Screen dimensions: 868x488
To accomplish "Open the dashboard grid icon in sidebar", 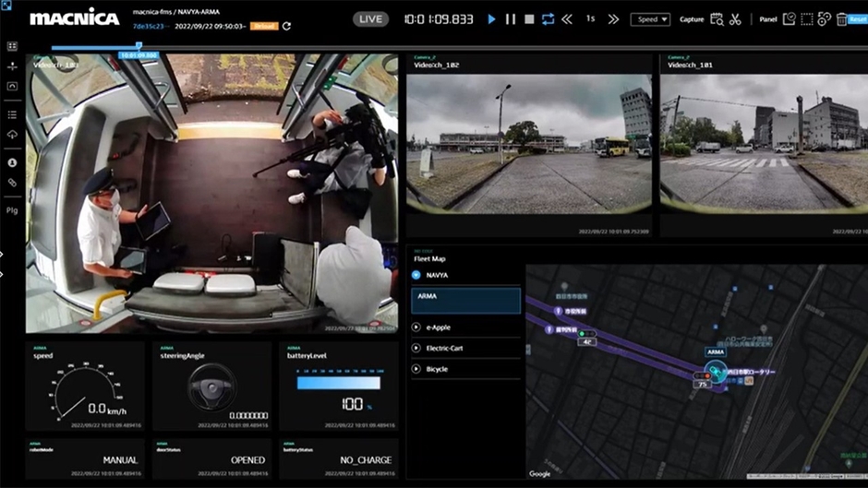I will click(12, 46).
